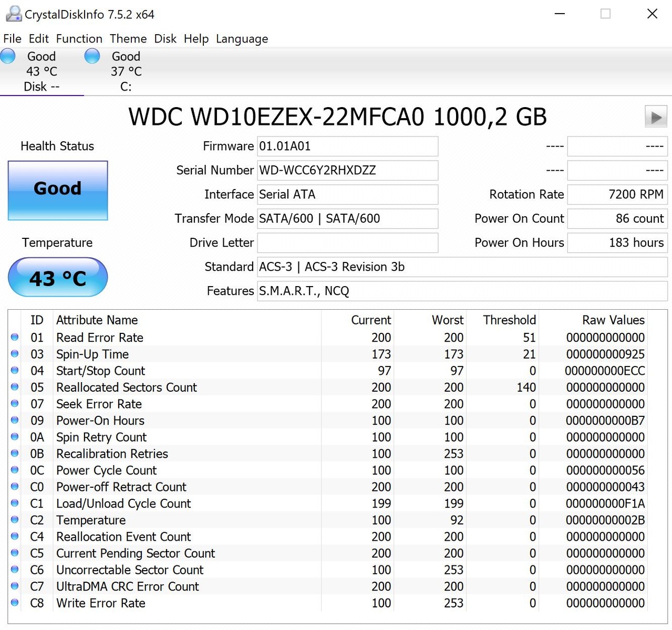Viewport: 672px width, 630px height.
Task: Select the Reallocated Sectors threshold 140
Action: point(526,387)
